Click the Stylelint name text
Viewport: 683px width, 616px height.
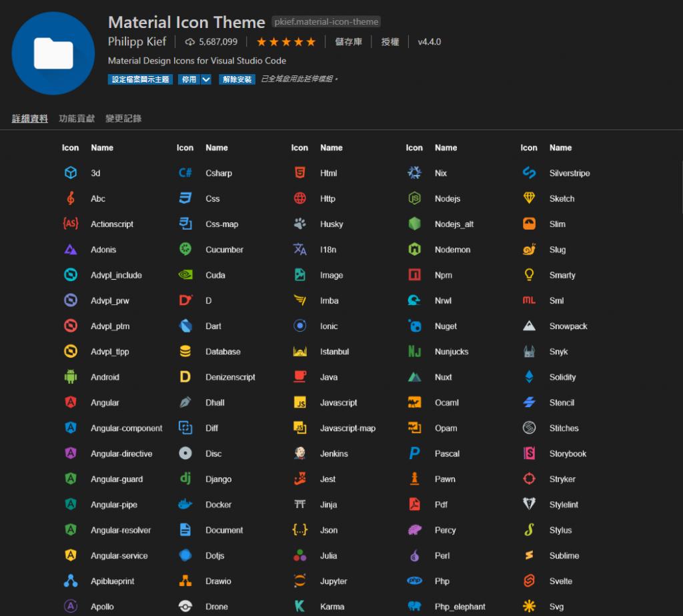click(564, 505)
